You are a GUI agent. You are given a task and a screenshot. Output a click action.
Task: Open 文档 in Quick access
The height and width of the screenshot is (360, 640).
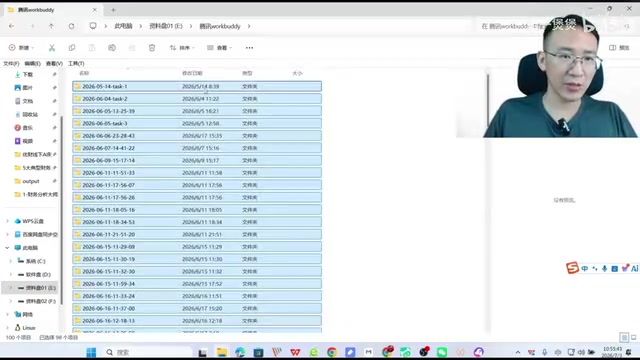[x=27, y=101]
